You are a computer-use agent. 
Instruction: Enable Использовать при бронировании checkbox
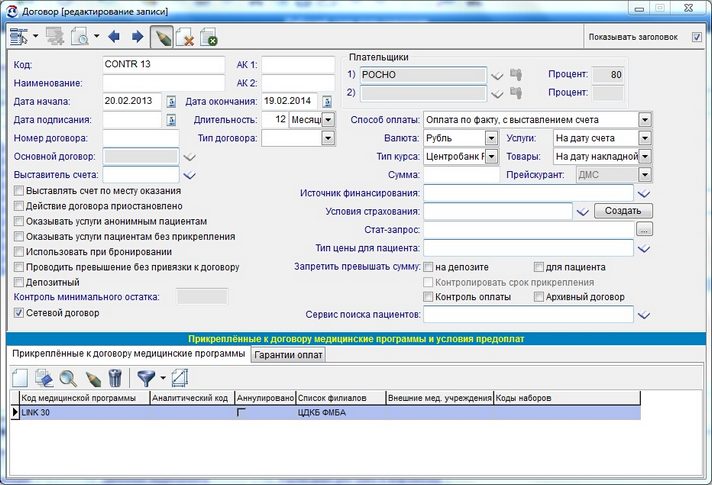click(19, 252)
